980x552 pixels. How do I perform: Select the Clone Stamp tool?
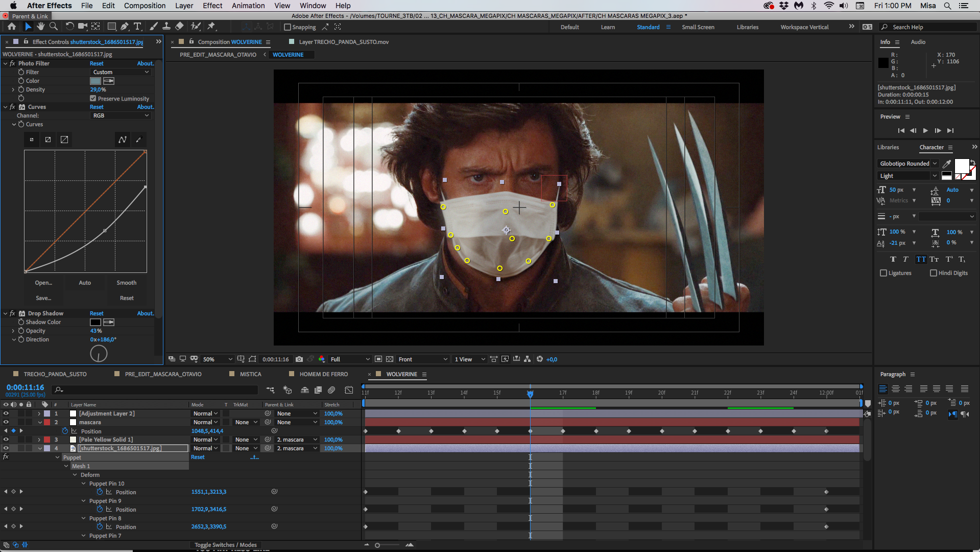(x=166, y=27)
